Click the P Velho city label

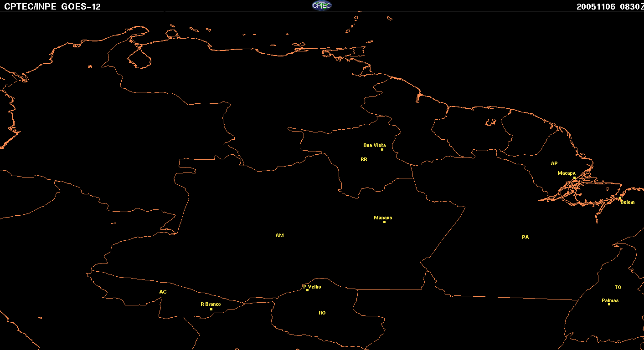click(x=312, y=287)
